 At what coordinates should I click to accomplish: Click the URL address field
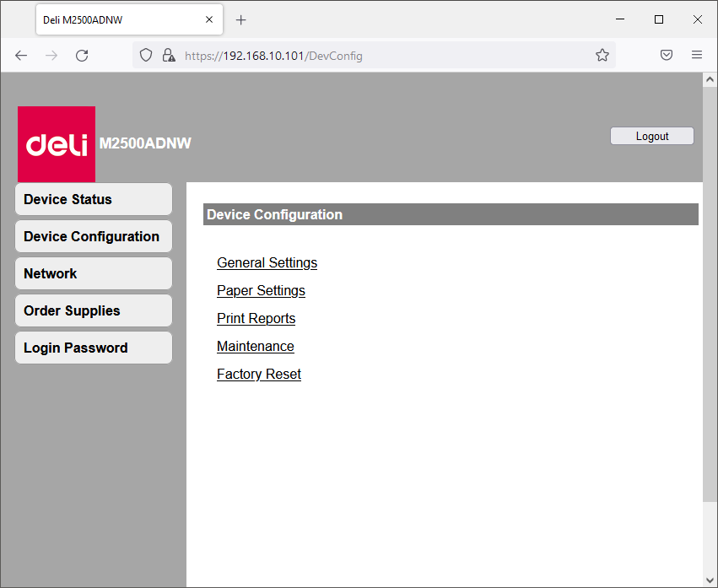[380, 56]
